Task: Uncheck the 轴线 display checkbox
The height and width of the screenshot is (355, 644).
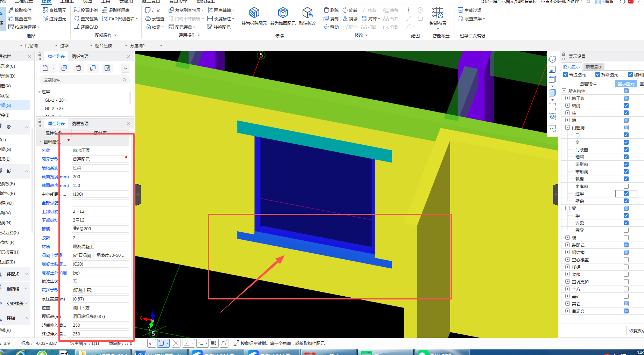Action: click(626, 106)
